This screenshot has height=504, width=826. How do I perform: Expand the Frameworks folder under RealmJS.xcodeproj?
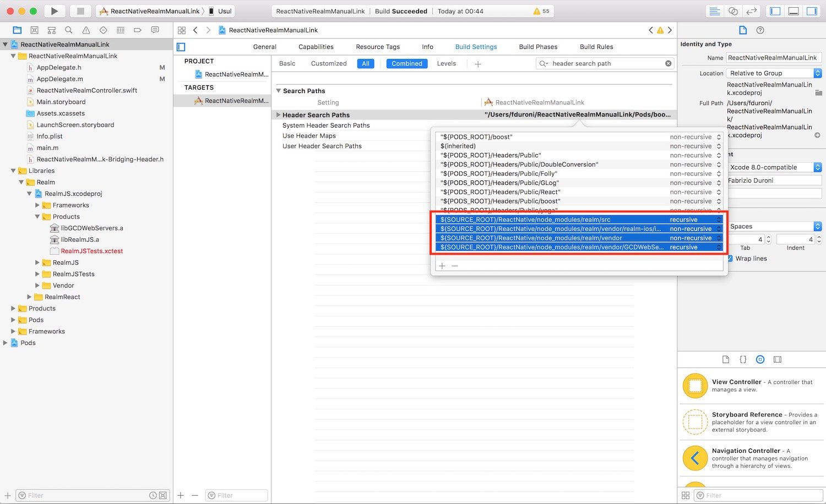(x=37, y=205)
